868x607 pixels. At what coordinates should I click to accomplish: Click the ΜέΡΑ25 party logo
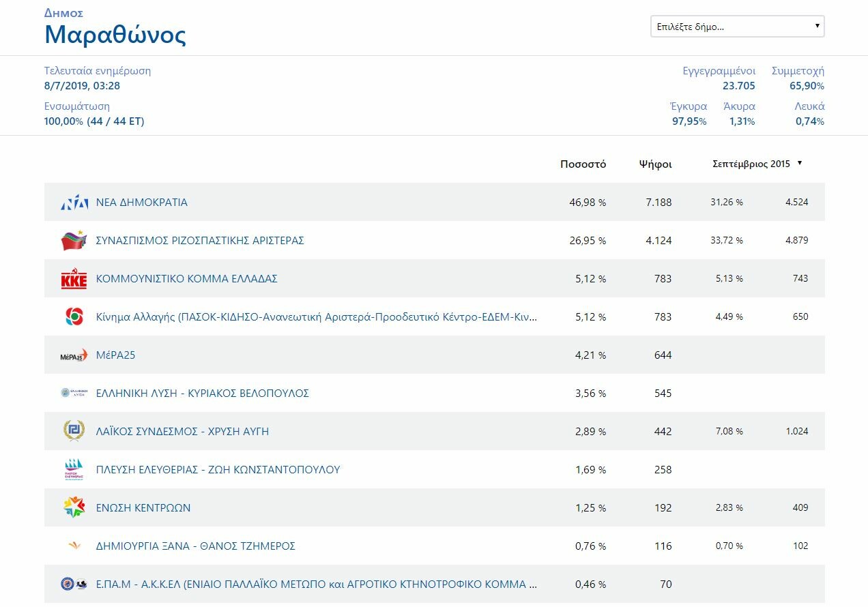point(74,355)
